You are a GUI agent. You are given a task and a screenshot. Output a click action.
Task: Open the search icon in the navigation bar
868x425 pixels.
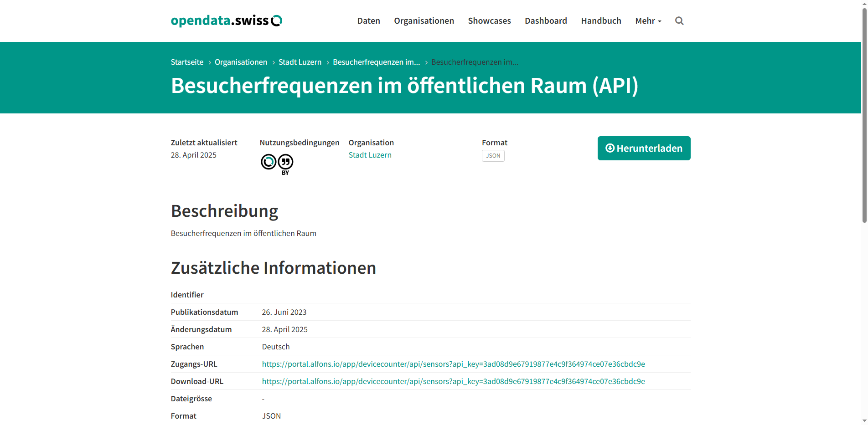[679, 21]
